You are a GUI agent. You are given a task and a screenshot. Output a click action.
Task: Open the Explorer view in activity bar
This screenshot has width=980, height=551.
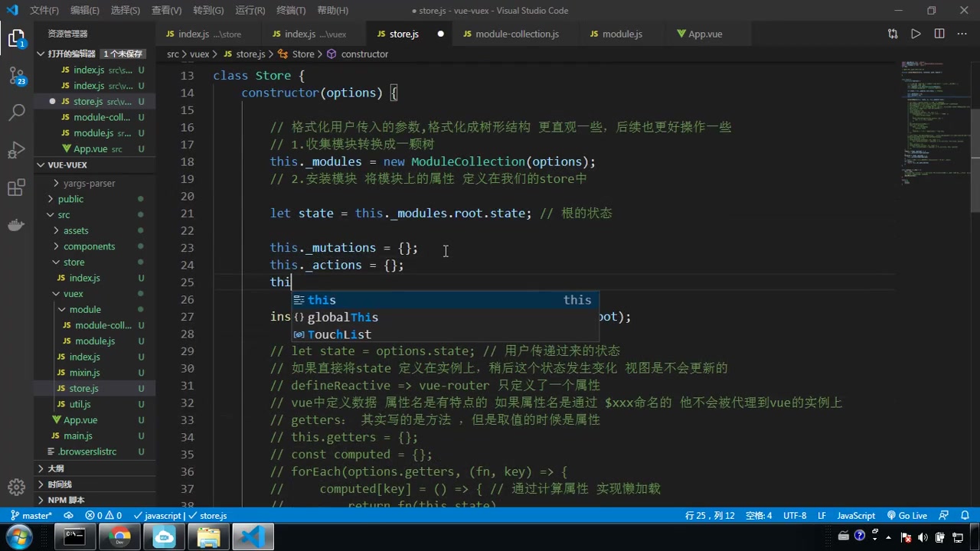click(x=17, y=38)
